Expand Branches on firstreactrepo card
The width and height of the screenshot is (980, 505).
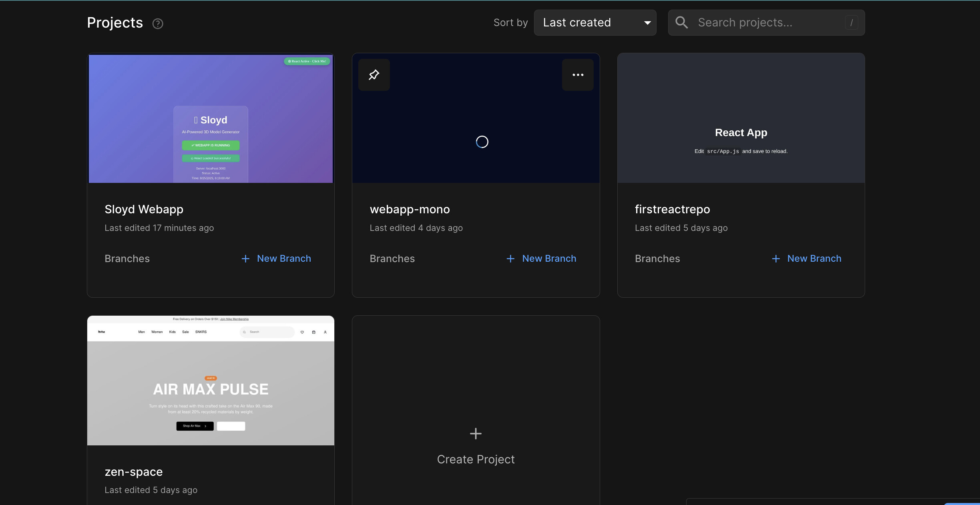(657, 259)
